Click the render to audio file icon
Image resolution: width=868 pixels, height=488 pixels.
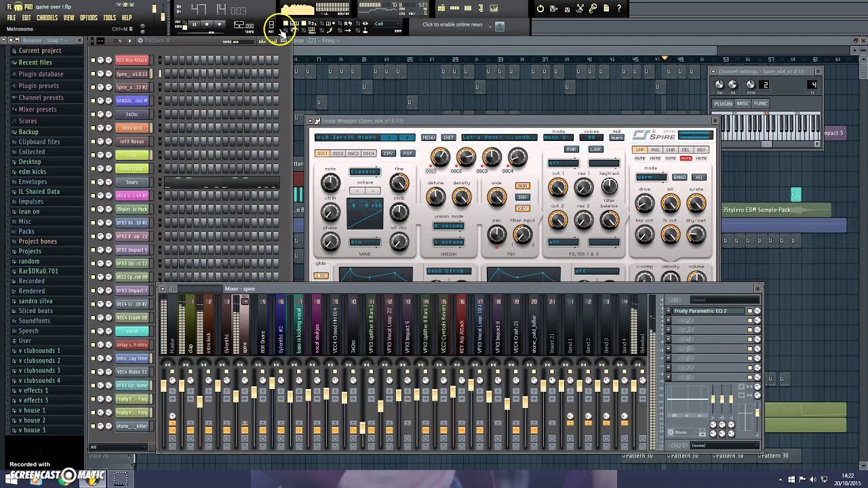coord(568,9)
